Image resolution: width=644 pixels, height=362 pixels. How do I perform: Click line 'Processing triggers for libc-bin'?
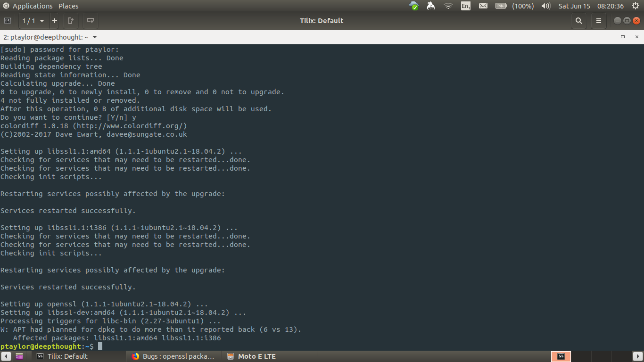pos(111,321)
